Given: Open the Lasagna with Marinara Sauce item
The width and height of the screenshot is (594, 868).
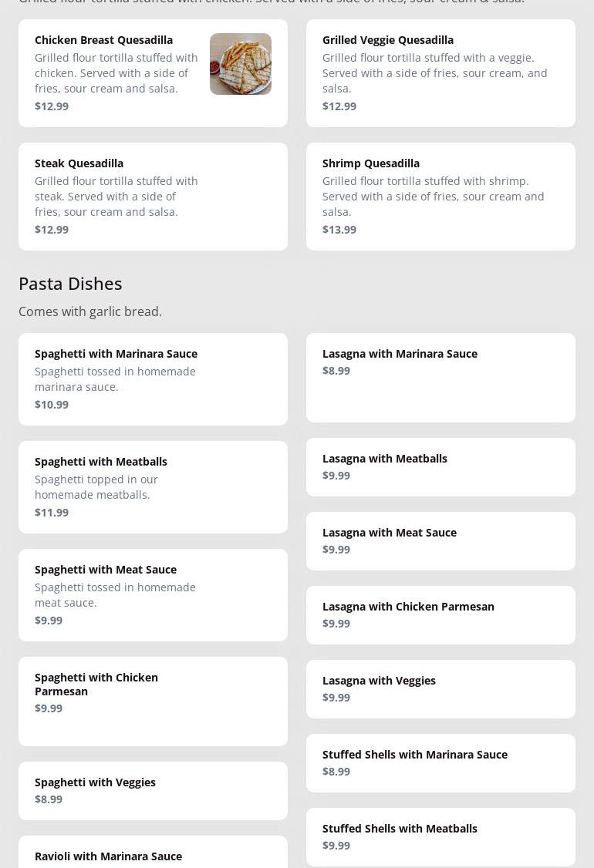Looking at the screenshot, I should [x=440, y=377].
